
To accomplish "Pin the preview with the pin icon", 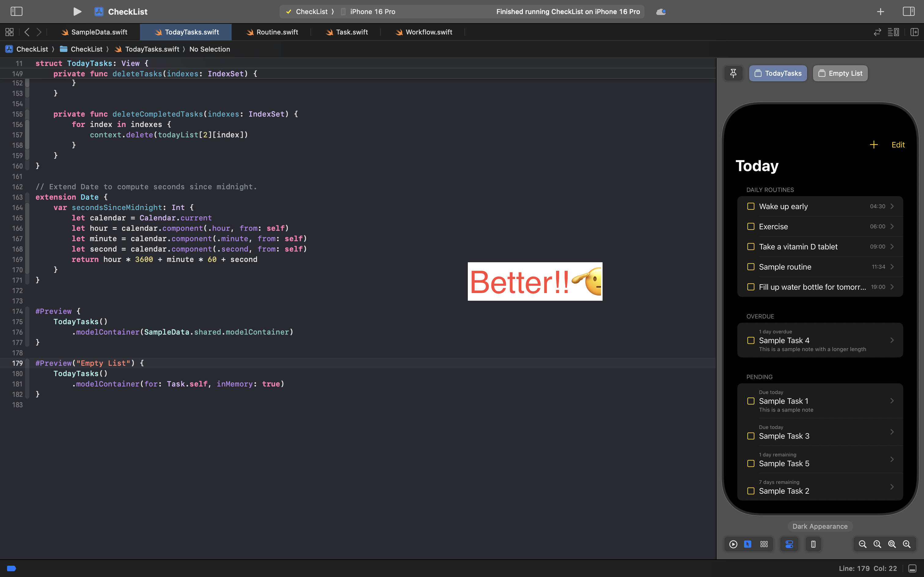I will [x=733, y=73].
